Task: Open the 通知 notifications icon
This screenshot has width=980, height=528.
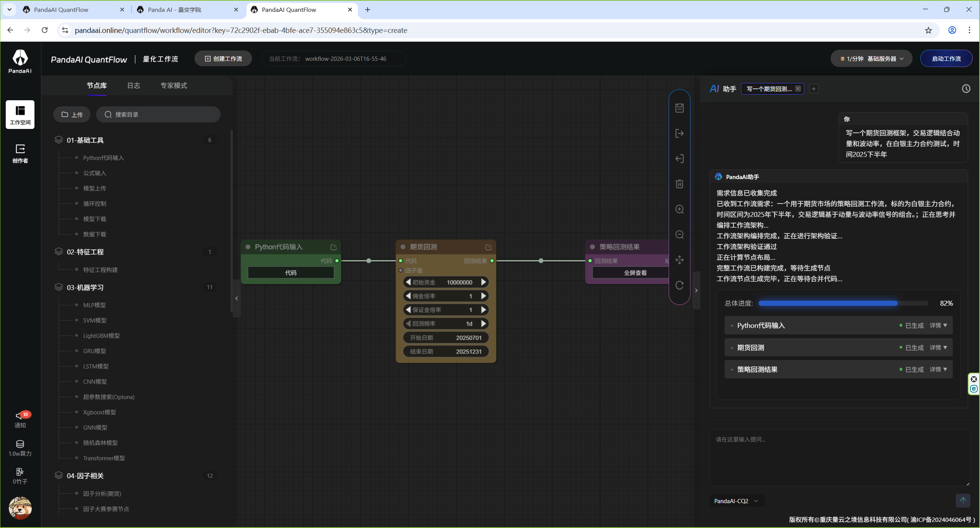Action: pos(20,420)
